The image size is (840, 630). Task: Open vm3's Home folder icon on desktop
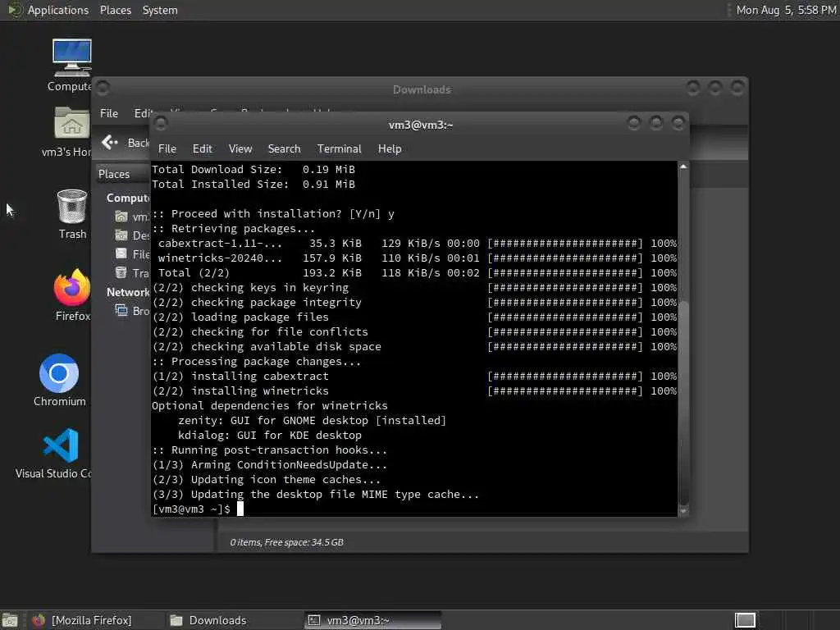(72, 123)
